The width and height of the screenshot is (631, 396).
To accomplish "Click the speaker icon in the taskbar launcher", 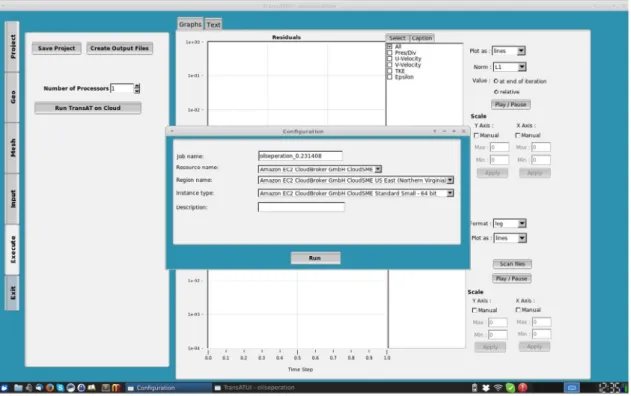I will pos(29,388).
